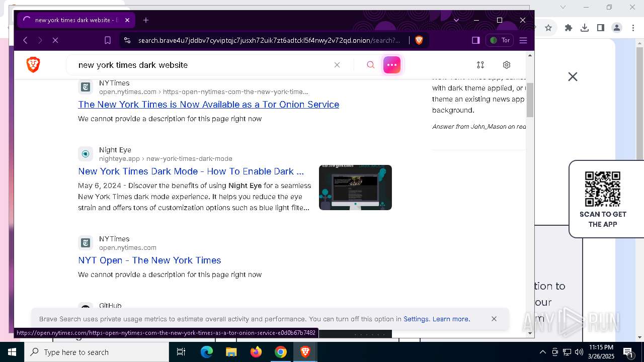
Task: Go back in Brave browser
Action: 25,40
